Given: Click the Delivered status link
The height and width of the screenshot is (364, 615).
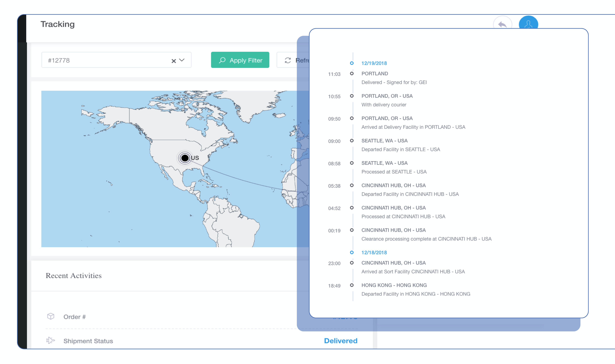Looking at the screenshot, I should tap(340, 340).
